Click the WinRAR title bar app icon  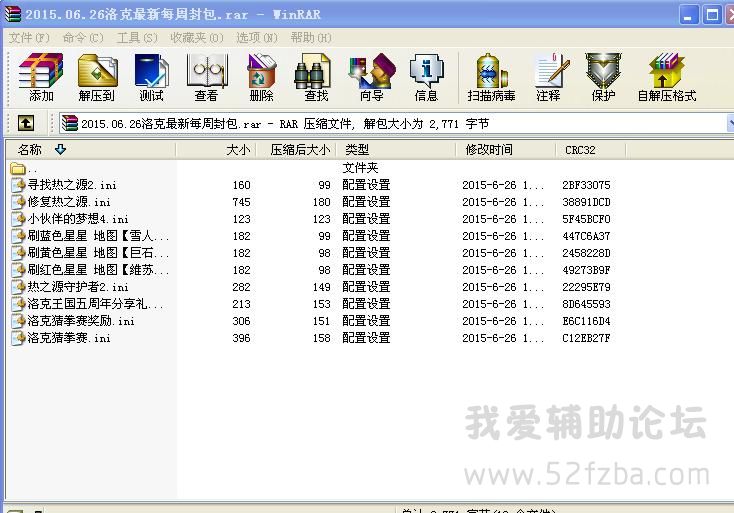tap(13, 14)
